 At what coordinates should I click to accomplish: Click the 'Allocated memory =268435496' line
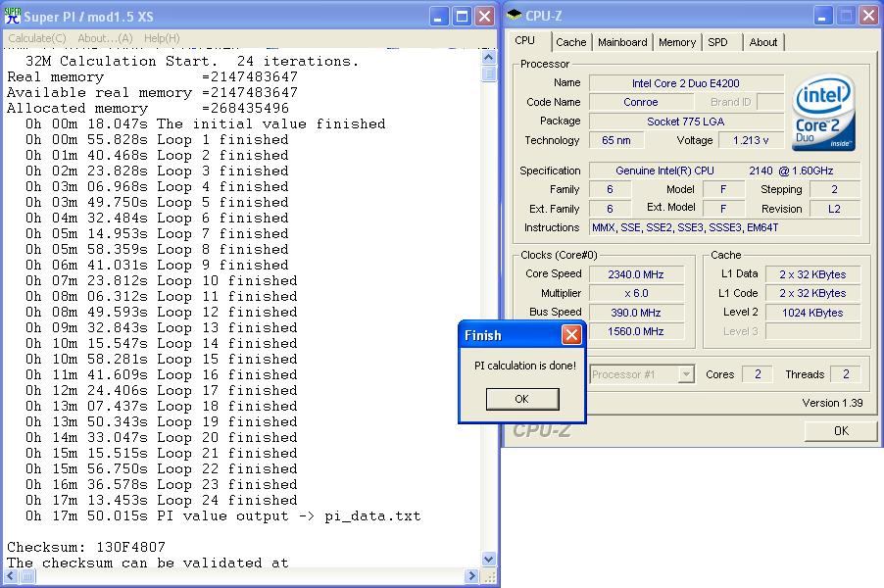148,108
